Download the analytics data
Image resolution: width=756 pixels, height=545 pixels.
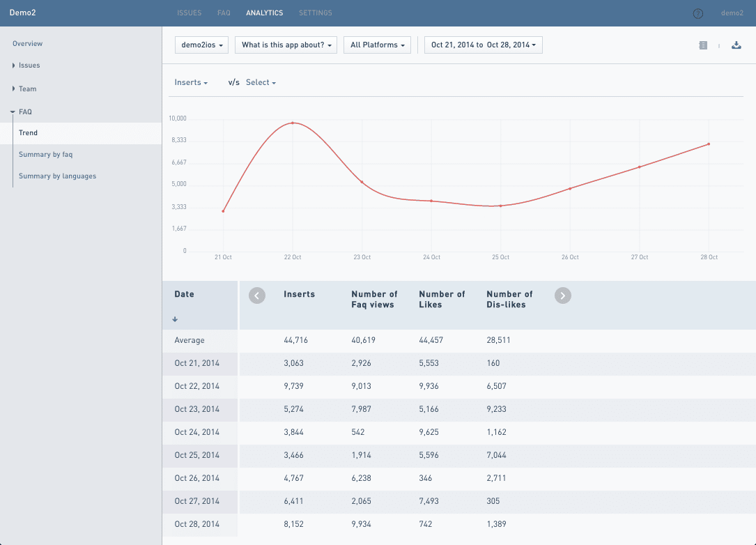[736, 45]
